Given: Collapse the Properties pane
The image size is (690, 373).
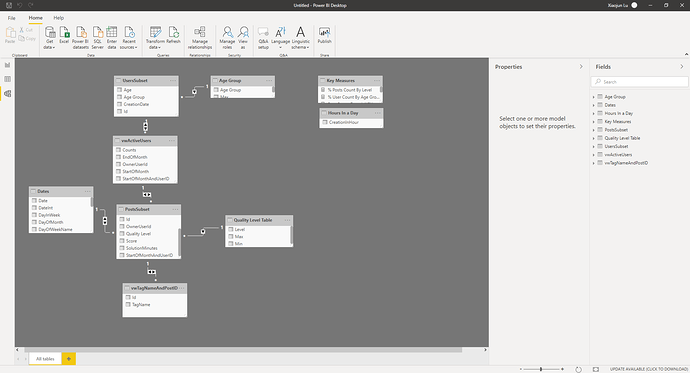Looking at the screenshot, I should coord(581,67).
